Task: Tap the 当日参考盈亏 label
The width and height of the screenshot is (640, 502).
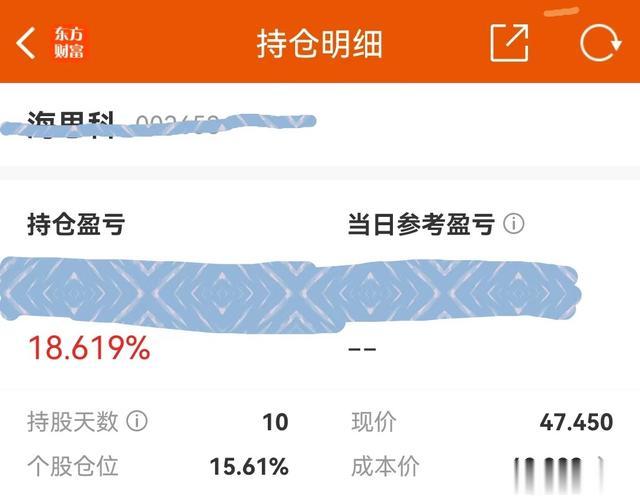Action: (421, 225)
